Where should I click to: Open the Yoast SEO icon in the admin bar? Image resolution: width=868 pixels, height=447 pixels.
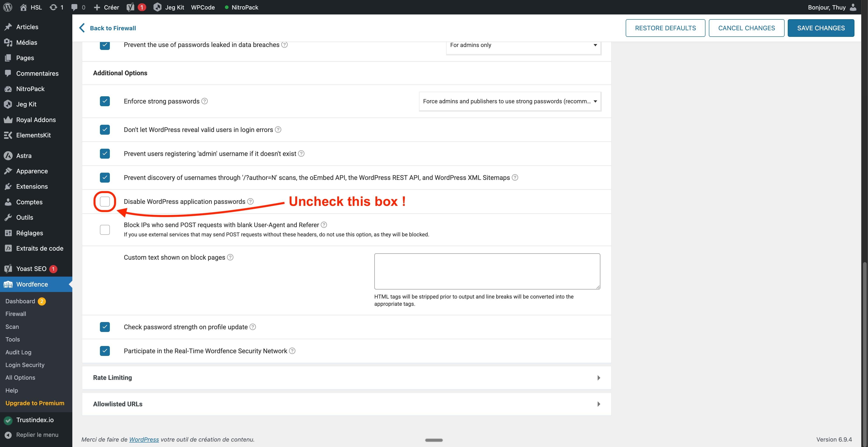point(131,7)
